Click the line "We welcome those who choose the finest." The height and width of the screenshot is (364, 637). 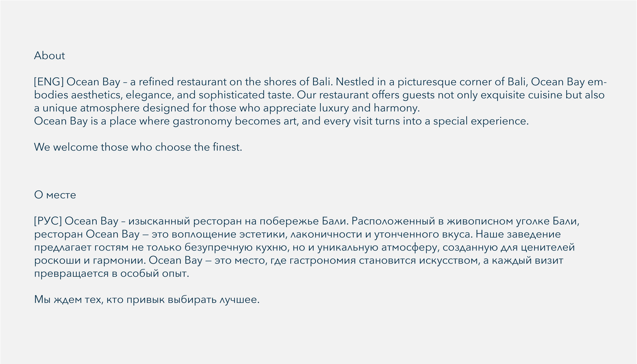[138, 147]
